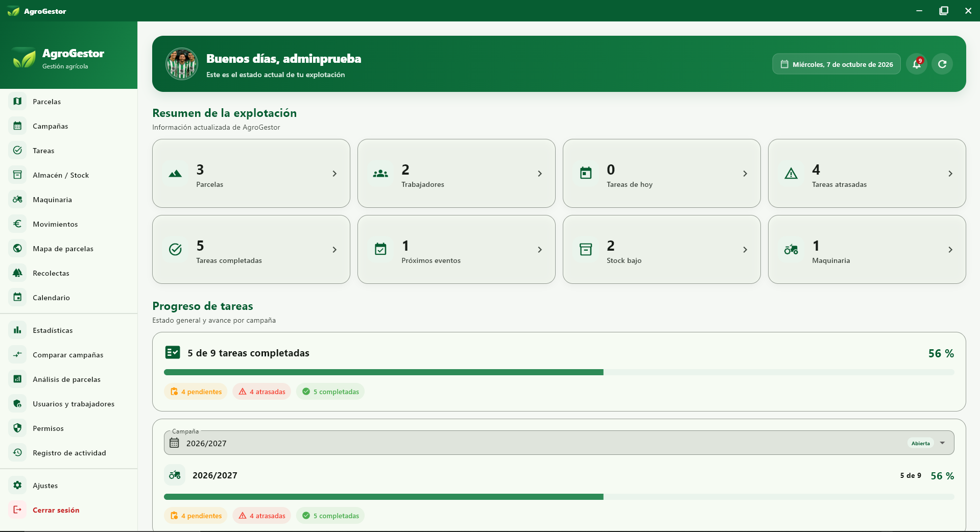980x532 pixels.
Task: Click the overall tasks progress bar
Action: click(x=559, y=372)
